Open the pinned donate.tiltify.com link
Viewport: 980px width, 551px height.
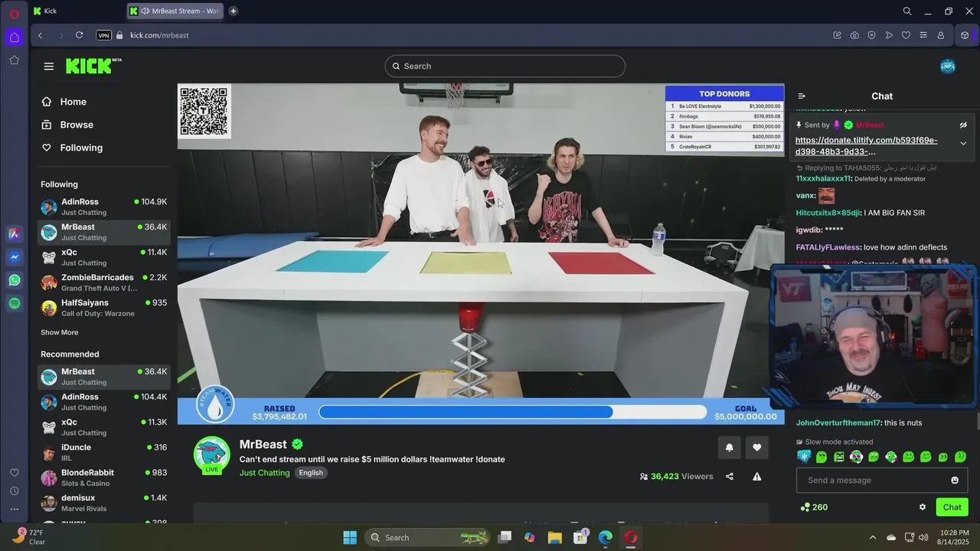(x=866, y=145)
